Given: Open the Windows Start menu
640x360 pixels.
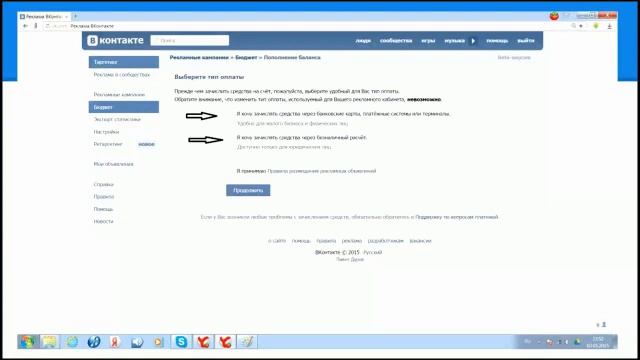Looking at the screenshot, I should (x=28, y=342).
